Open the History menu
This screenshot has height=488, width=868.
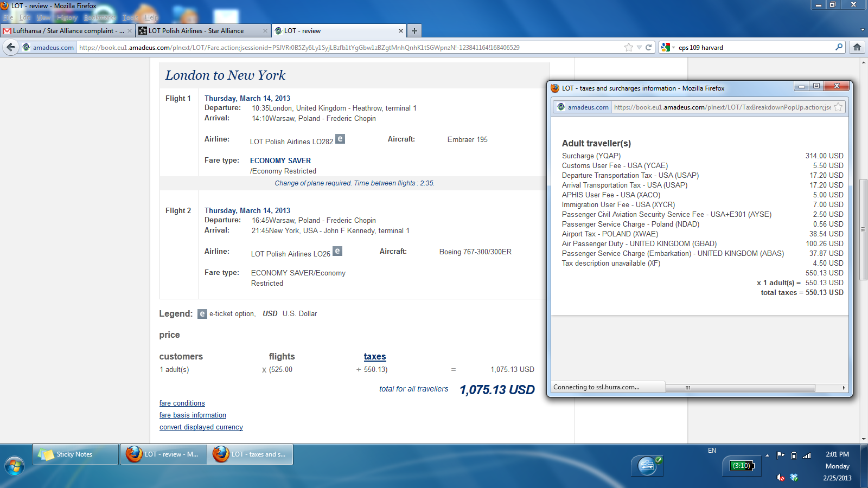coord(67,17)
